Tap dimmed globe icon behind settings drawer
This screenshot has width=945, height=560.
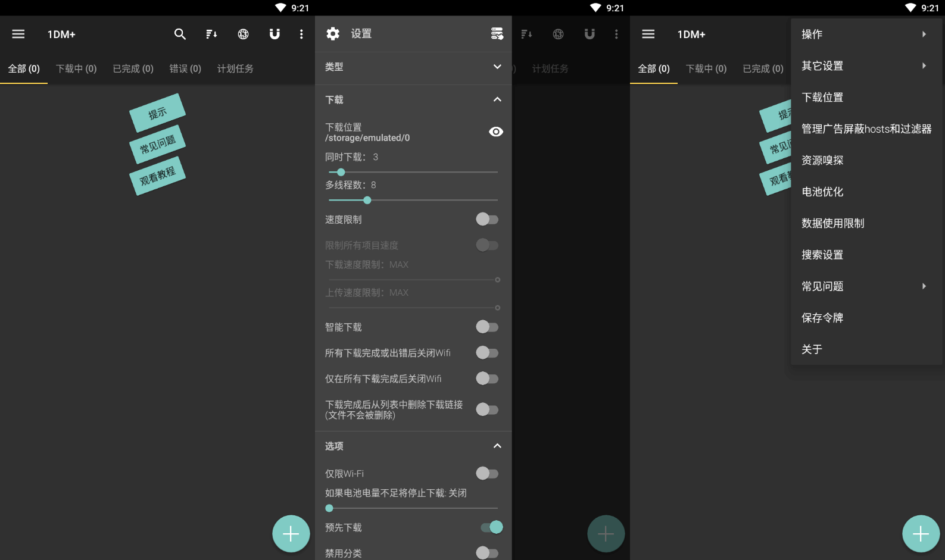coord(558,34)
